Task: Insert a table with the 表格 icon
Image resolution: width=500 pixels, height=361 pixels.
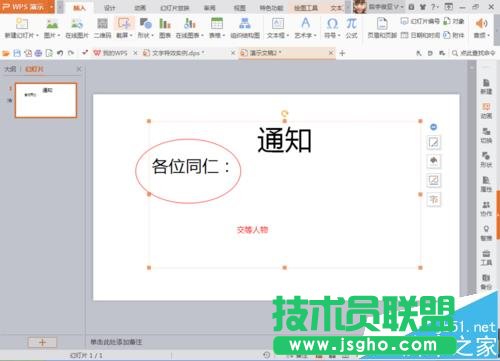Action: tap(217, 24)
